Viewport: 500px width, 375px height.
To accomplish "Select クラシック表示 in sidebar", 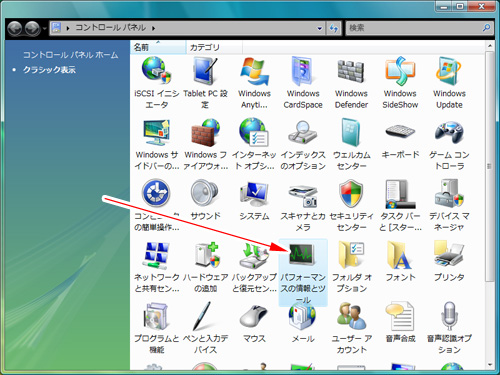I will click(x=49, y=70).
